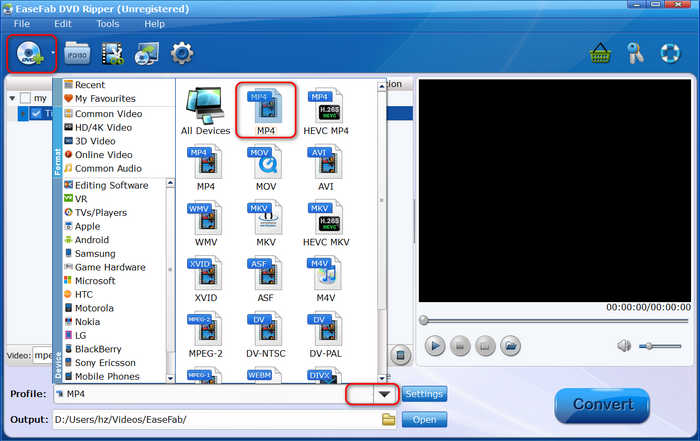Choose the ASF format icon

[x=266, y=279]
